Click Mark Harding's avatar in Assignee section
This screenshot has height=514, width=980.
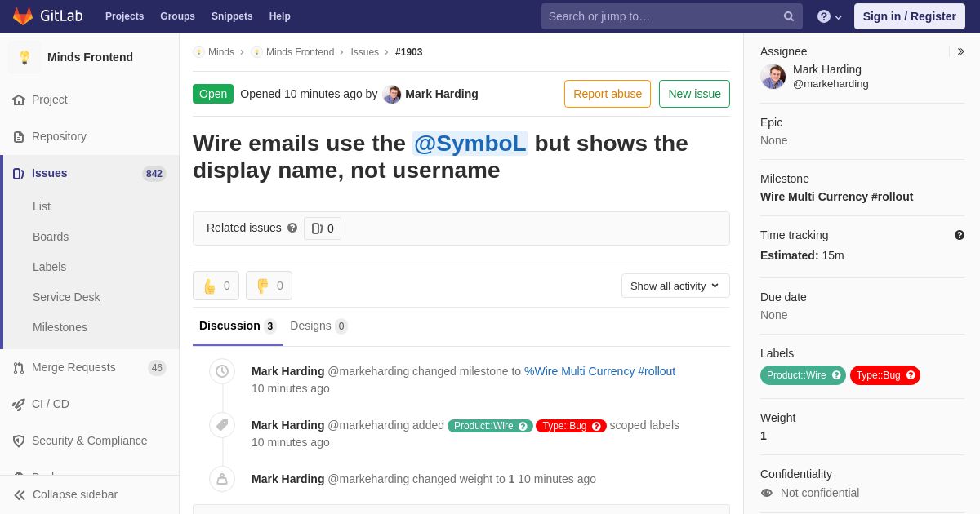773,77
